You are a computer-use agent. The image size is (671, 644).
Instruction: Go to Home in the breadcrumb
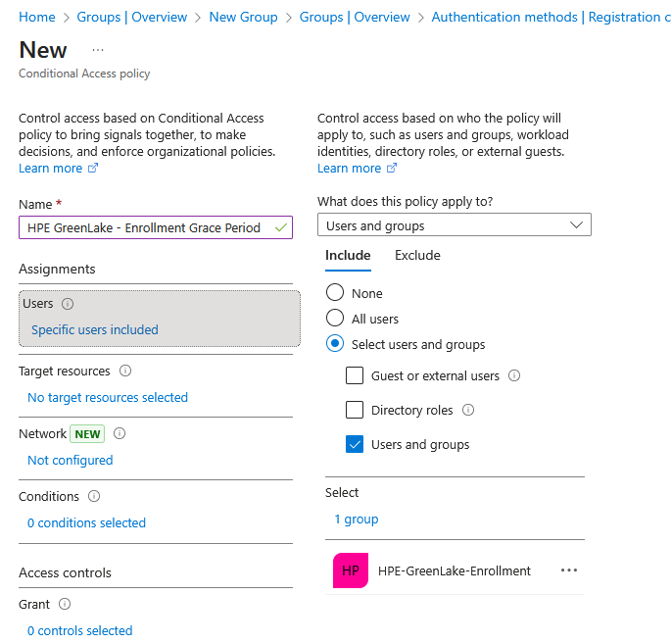tap(37, 17)
